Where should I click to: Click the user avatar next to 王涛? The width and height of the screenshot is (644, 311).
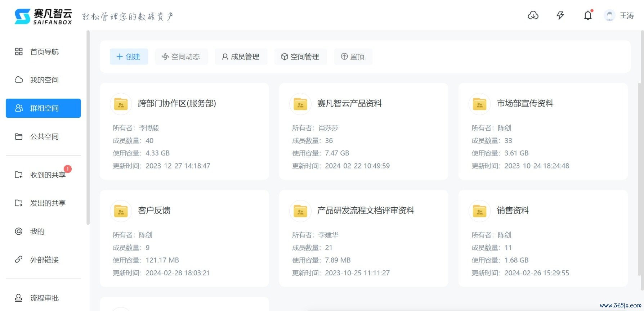click(609, 15)
